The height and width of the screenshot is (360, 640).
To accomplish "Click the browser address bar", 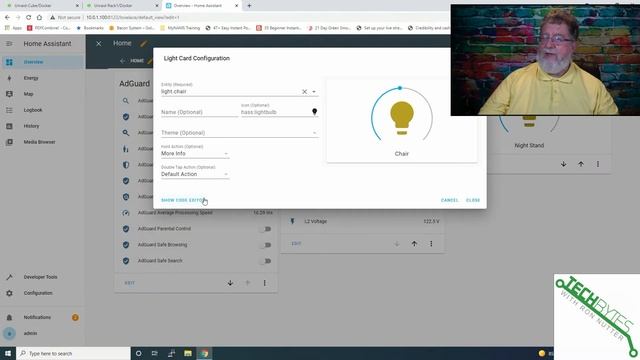I will pyautogui.click(x=249, y=18).
